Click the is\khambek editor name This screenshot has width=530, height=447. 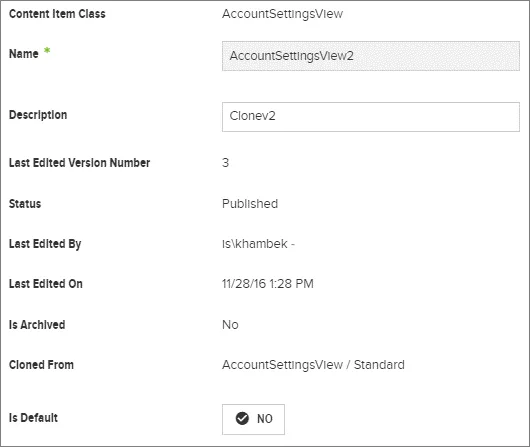(x=255, y=244)
